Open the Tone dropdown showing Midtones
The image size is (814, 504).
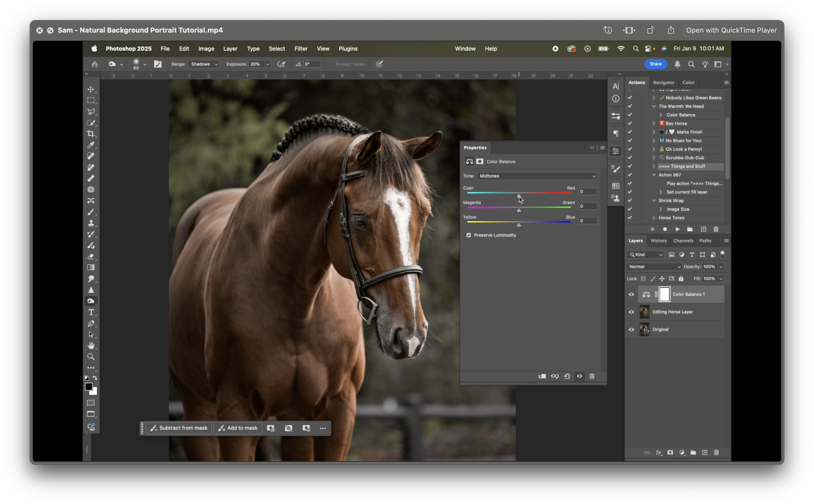pyautogui.click(x=536, y=176)
